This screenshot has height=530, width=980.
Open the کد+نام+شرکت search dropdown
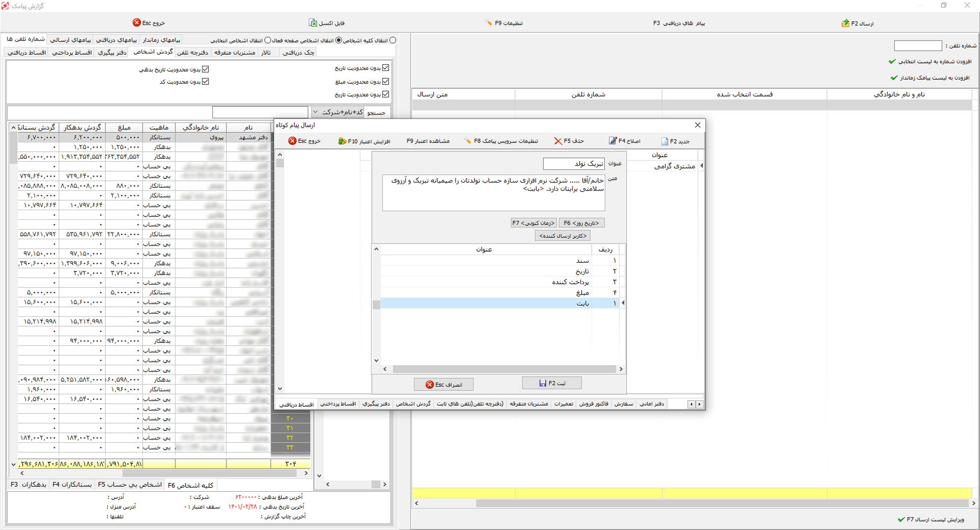point(337,112)
